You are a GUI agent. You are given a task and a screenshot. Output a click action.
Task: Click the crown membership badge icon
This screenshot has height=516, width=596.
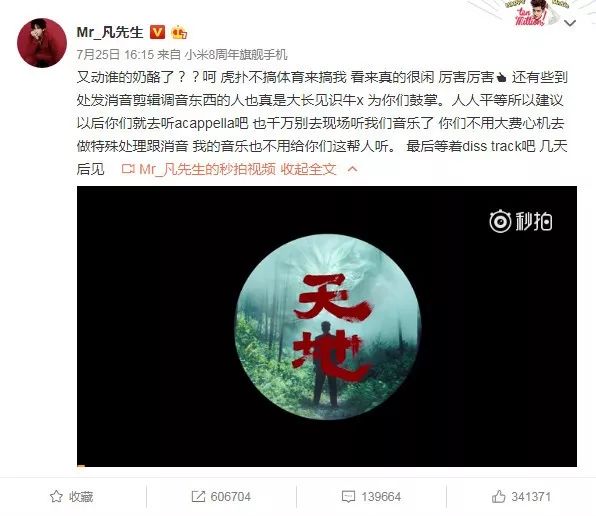179,33
